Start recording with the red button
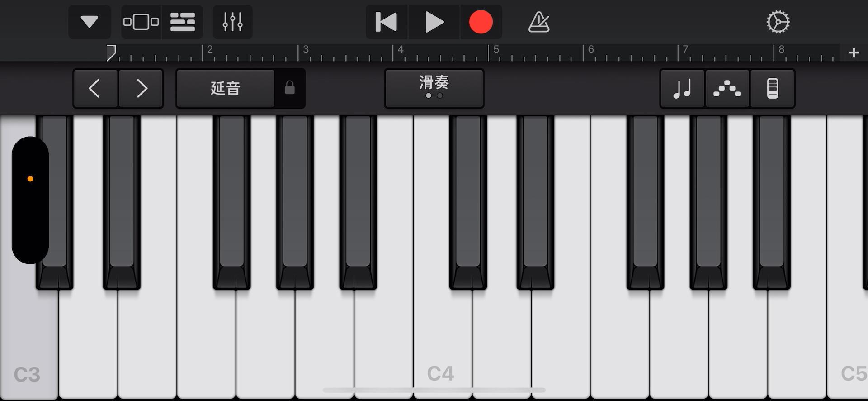 (481, 22)
